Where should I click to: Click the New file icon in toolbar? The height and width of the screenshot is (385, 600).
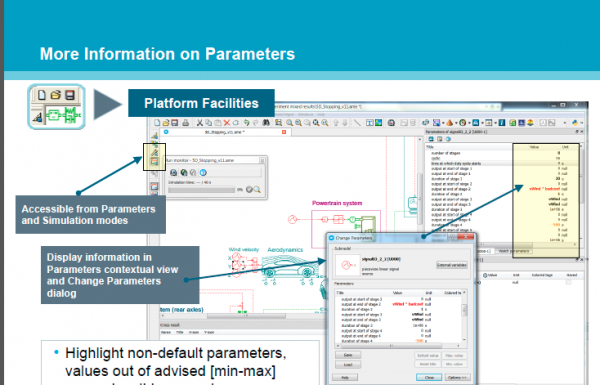click(x=157, y=123)
